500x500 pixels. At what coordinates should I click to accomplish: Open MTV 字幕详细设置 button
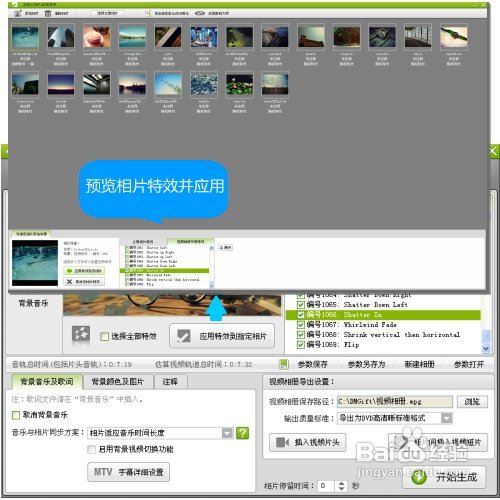click(128, 472)
